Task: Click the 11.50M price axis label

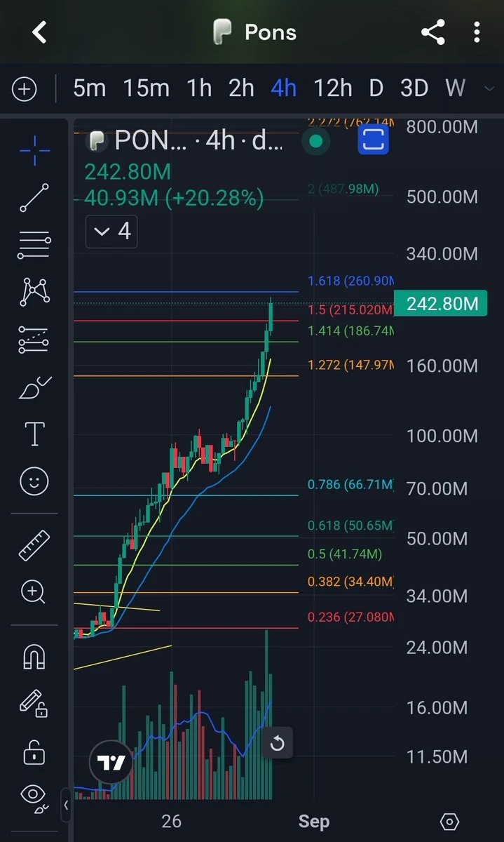Action: [437, 756]
